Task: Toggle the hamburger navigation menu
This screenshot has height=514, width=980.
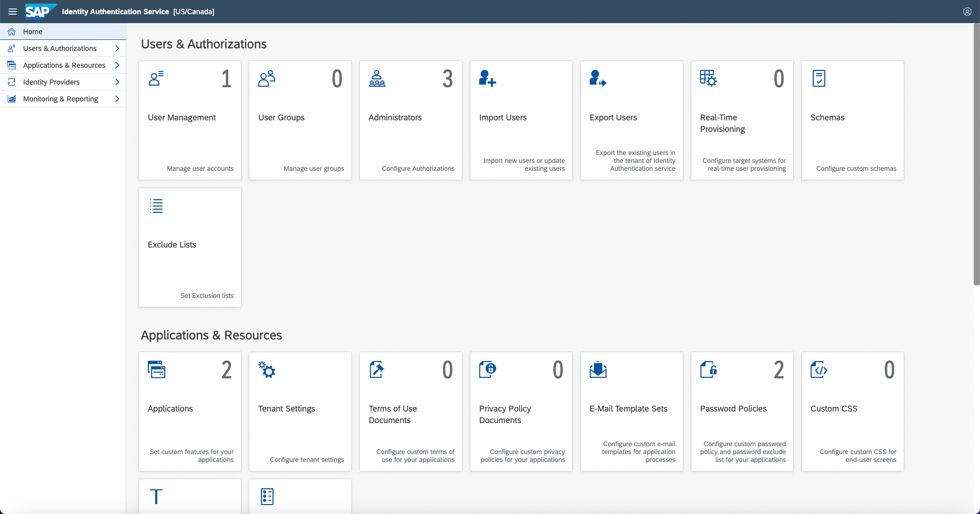Action: [13, 12]
